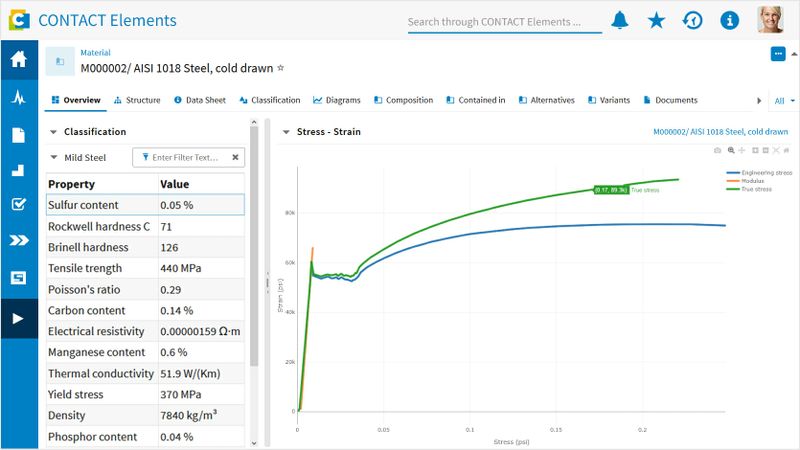Image resolution: width=800 pixels, height=450 pixels.
Task: Click the blue more options button
Action: [x=778, y=54]
